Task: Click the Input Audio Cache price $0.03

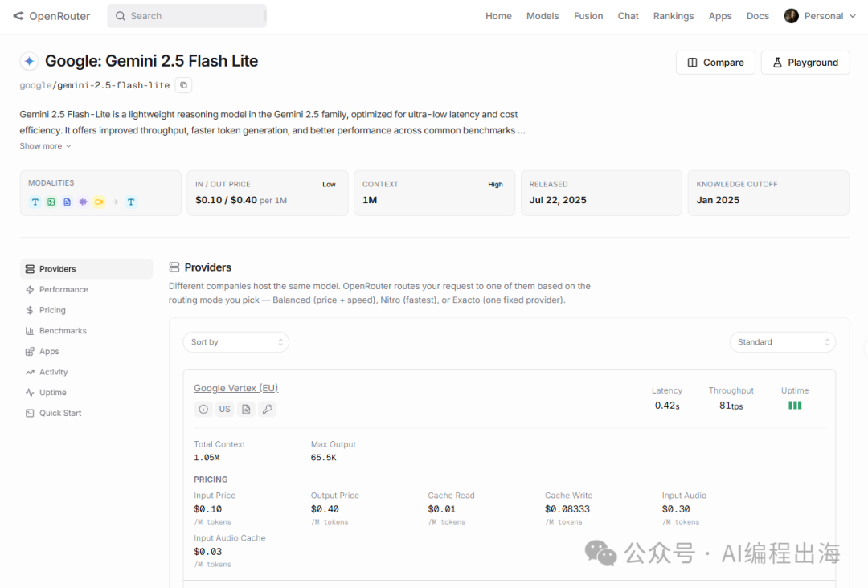Action: (x=207, y=552)
